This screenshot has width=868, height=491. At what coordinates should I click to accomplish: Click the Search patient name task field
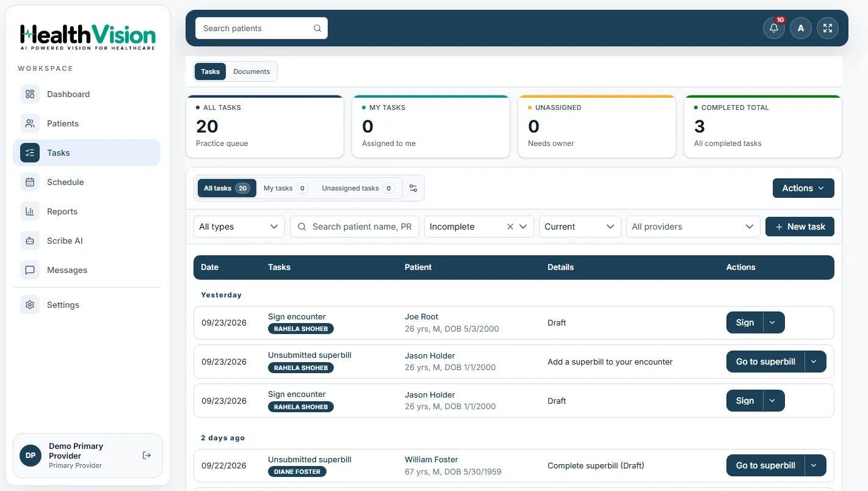click(355, 227)
